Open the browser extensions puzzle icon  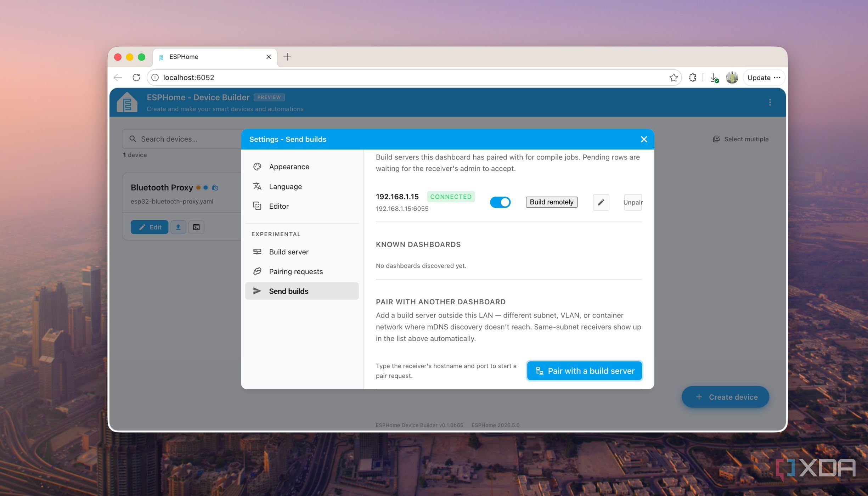coord(693,77)
